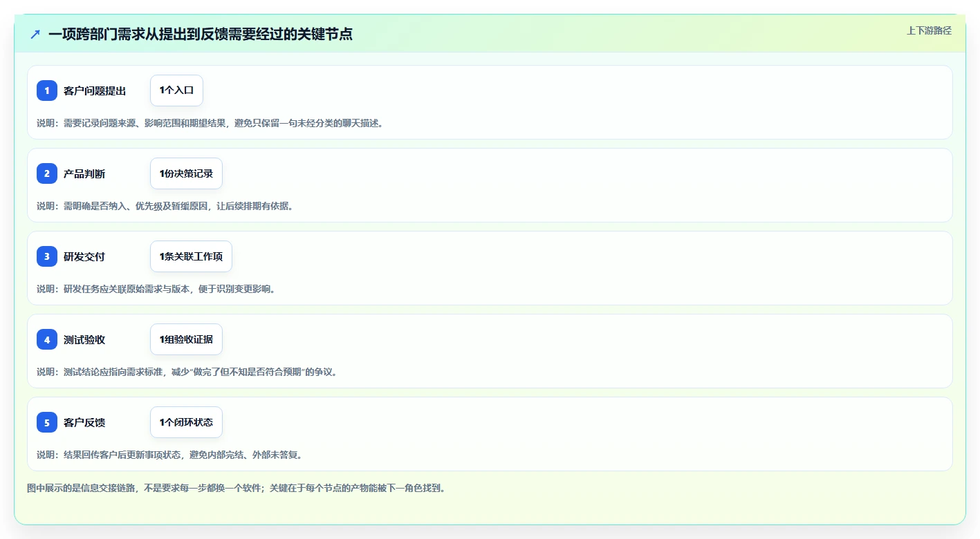Click the 客户反馈 heading

click(84, 422)
